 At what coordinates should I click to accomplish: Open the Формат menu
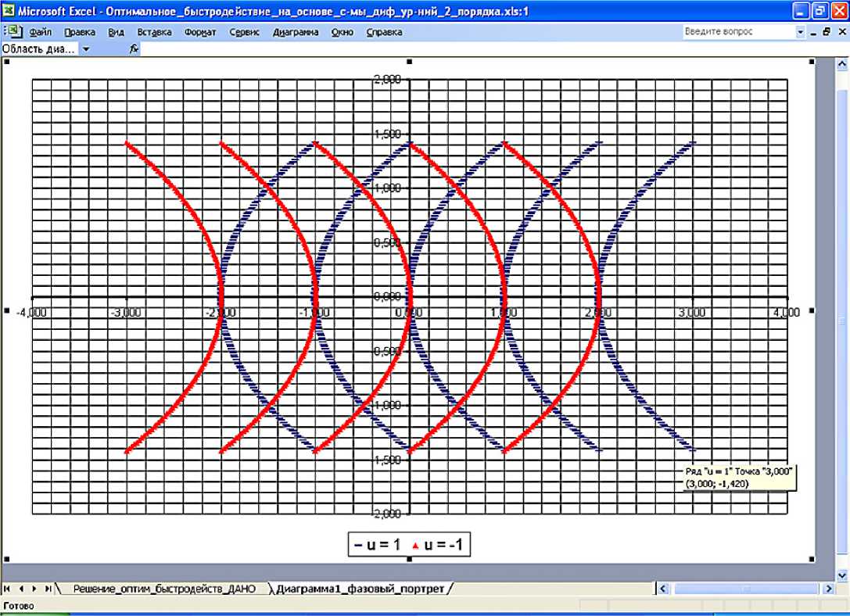tap(200, 32)
